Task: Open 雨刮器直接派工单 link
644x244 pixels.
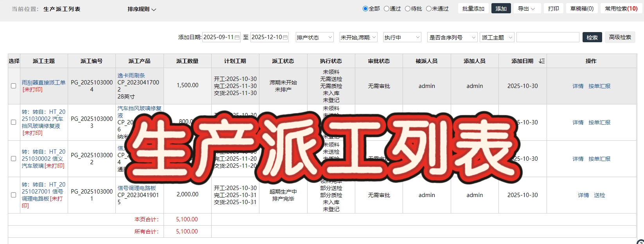Action: pyautogui.click(x=44, y=83)
